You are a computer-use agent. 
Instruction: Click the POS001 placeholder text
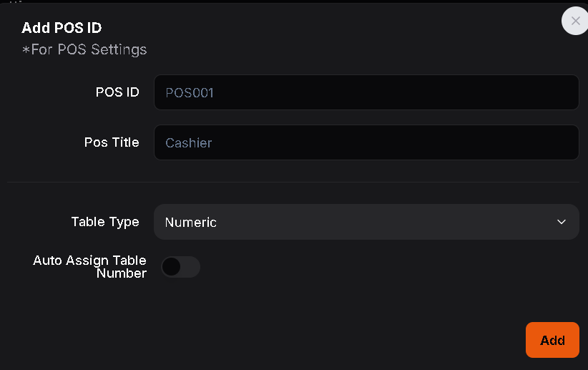click(190, 92)
